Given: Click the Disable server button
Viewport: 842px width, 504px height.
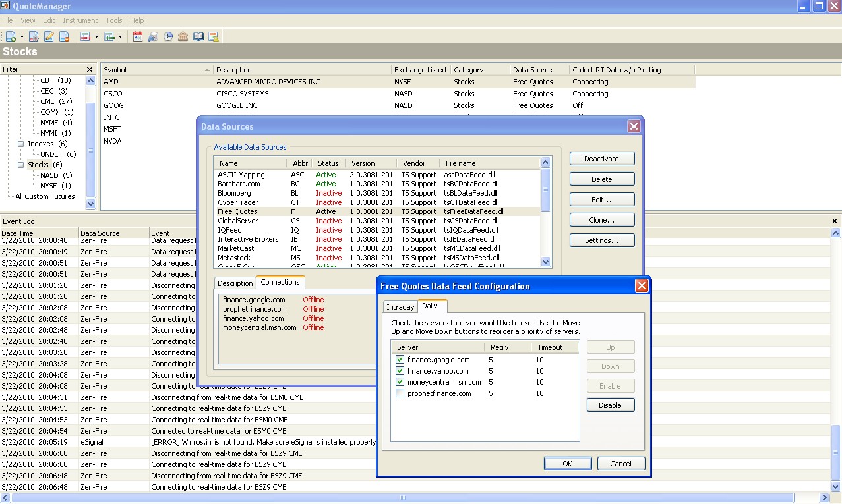Looking at the screenshot, I should (610, 405).
